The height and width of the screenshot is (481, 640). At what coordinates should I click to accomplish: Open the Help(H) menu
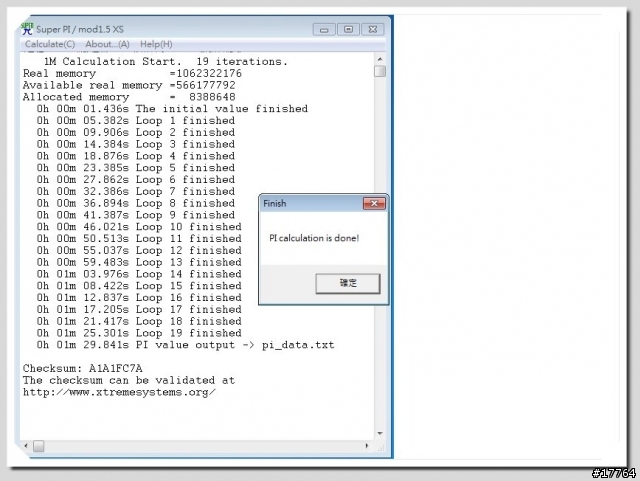click(x=156, y=44)
